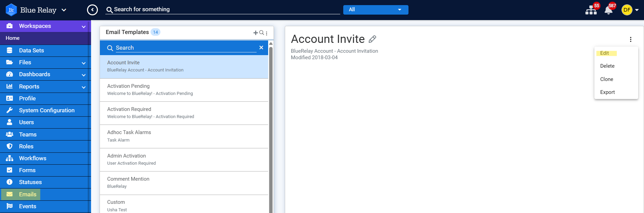Select the Activation Required template

pos(184,113)
